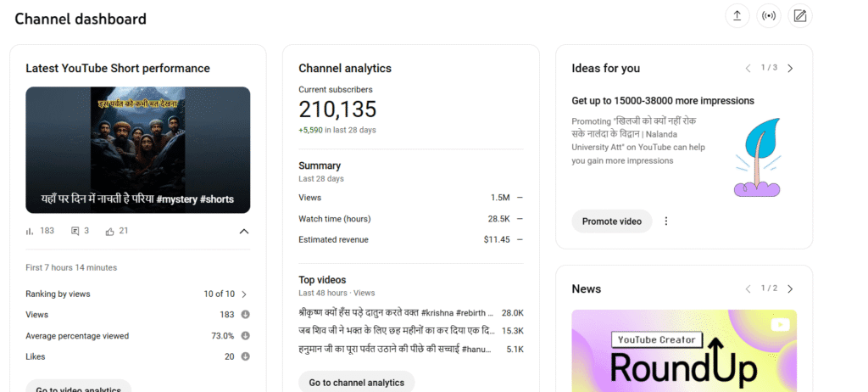Click the comments count icon
This screenshot has width=868, height=392.
75,231
